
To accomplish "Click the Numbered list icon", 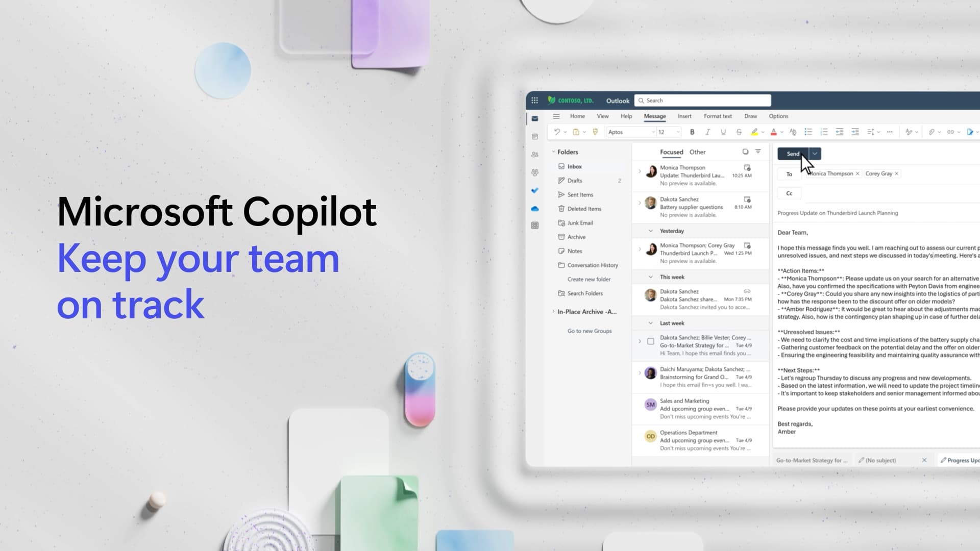I will tap(822, 131).
